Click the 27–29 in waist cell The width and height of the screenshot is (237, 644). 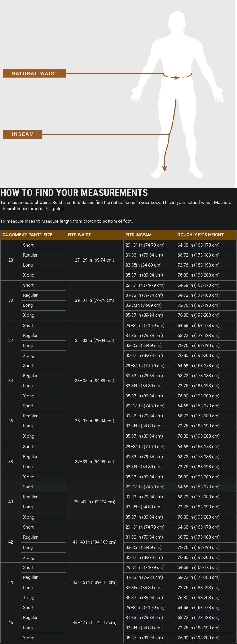pos(94,260)
